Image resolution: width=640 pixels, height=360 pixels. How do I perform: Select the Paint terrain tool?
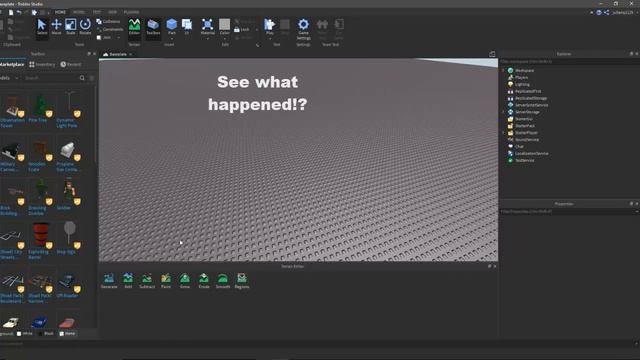[x=166, y=281]
